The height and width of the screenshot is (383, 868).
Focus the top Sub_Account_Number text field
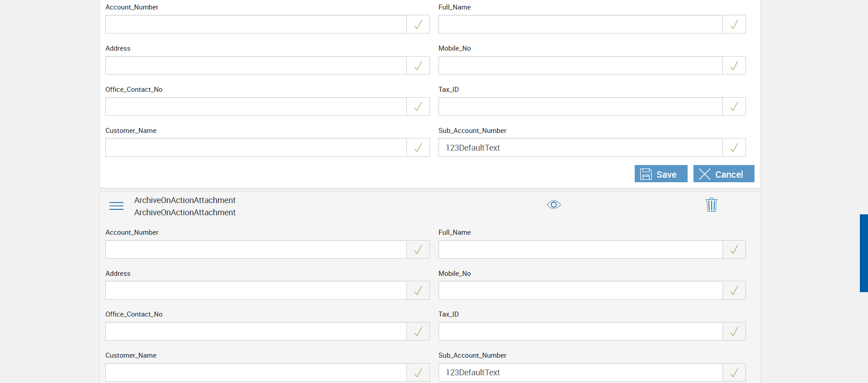(x=580, y=148)
